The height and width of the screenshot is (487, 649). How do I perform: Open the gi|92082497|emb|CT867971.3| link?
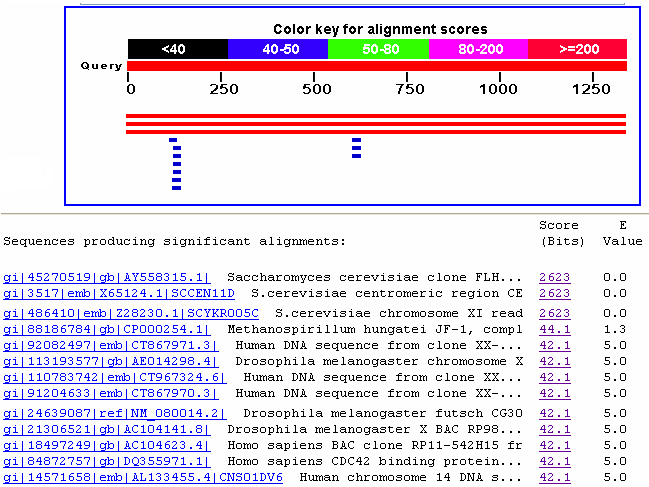(x=111, y=344)
